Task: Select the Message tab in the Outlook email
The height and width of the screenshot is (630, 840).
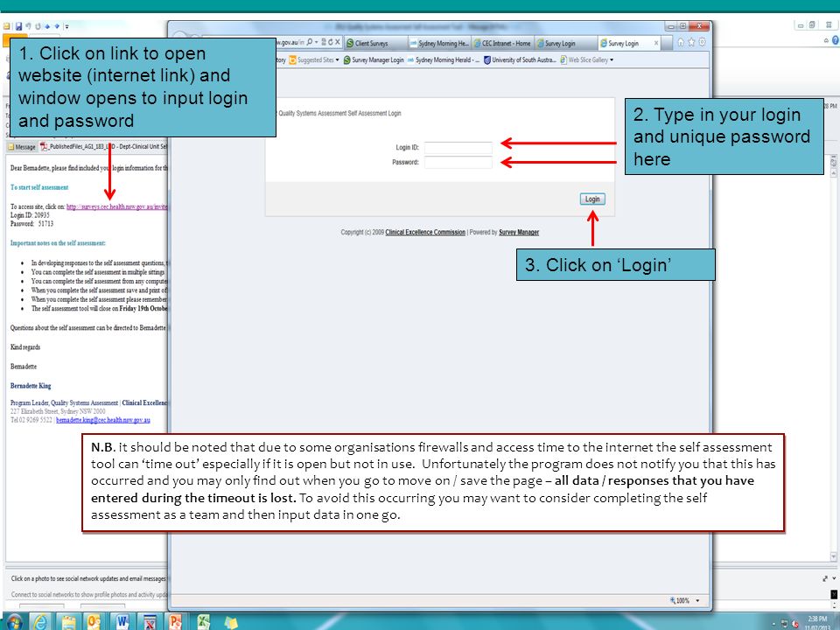Action: point(22,147)
